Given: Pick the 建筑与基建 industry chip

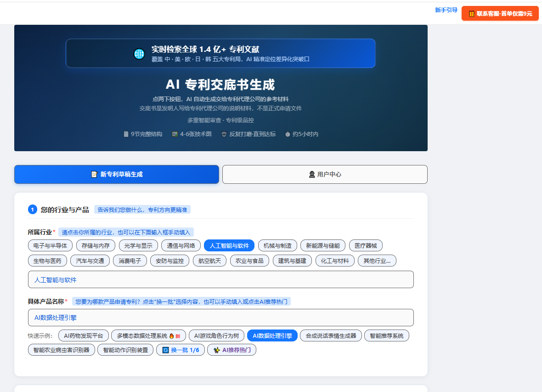Looking at the screenshot, I should (292, 261).
